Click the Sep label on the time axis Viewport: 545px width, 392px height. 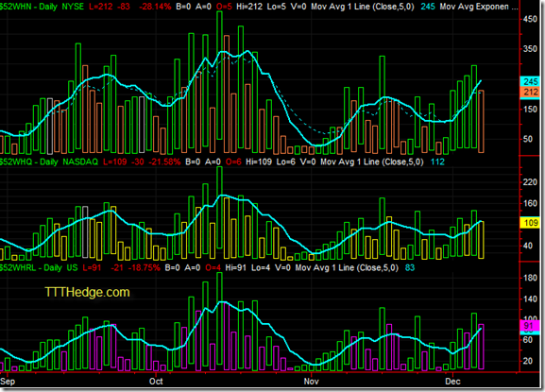click(8, 382)
